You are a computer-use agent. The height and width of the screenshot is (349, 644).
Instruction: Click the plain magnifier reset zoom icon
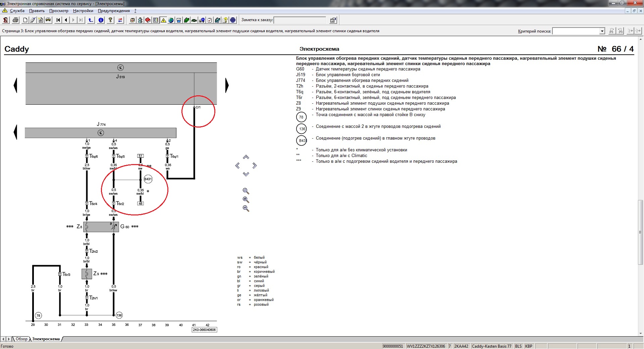click(246, 191)
